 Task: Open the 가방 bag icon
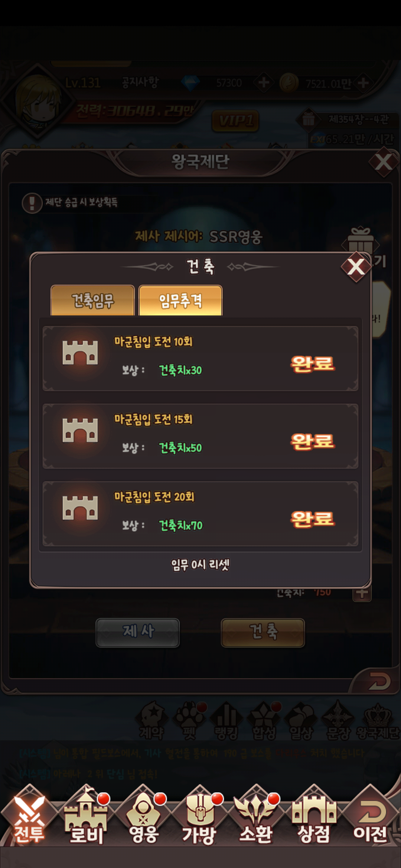(x=199, y=817)
